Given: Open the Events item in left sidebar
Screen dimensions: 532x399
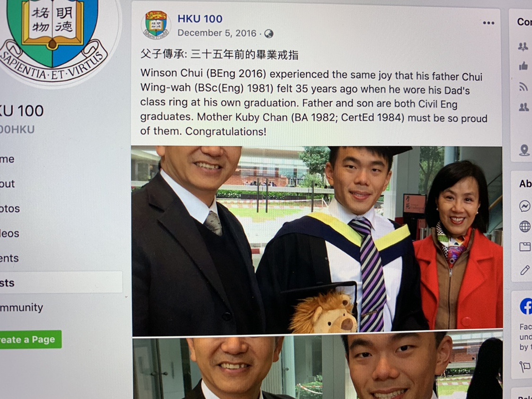Looking at the screenshot, I should pyautogui.click(x=9, y=258).
